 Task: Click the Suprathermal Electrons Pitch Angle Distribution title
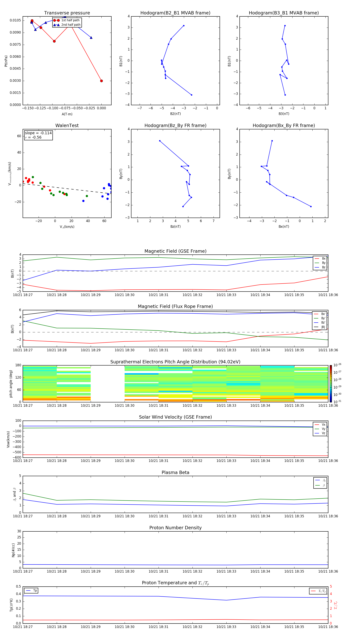click(175, 362)
